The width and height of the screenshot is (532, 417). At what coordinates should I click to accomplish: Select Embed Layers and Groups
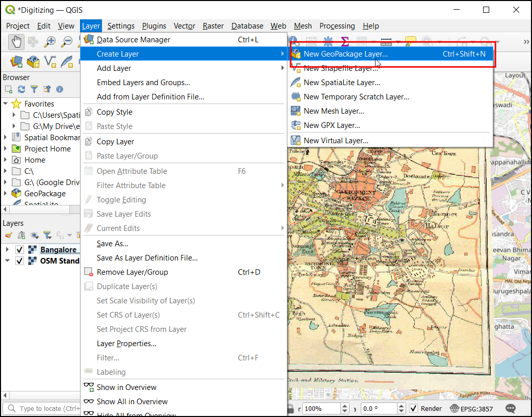pyautogui.click(x=183, y=83)
